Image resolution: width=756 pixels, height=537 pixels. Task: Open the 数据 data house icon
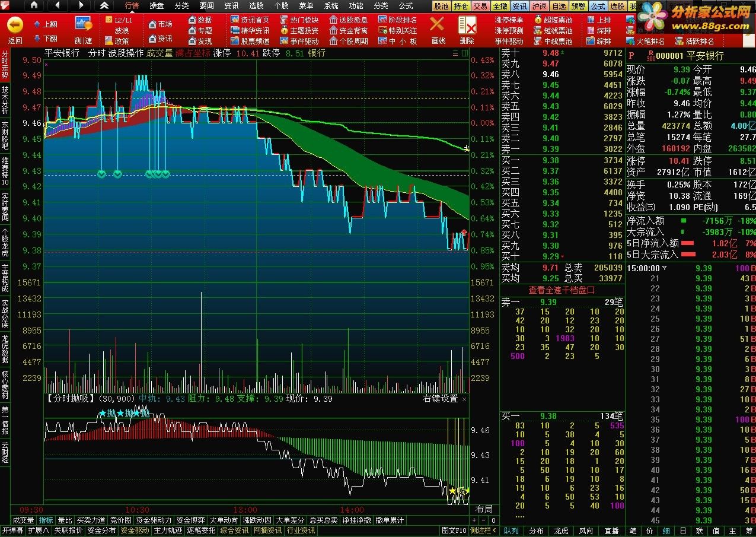[x=192, y=20]
